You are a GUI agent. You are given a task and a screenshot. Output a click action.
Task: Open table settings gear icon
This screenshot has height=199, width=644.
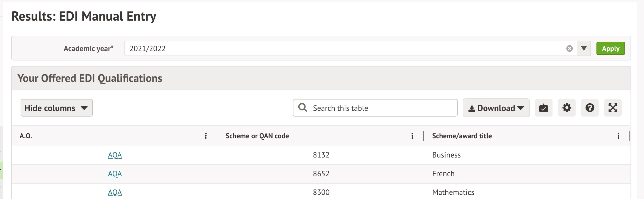(x=567, y=108)
